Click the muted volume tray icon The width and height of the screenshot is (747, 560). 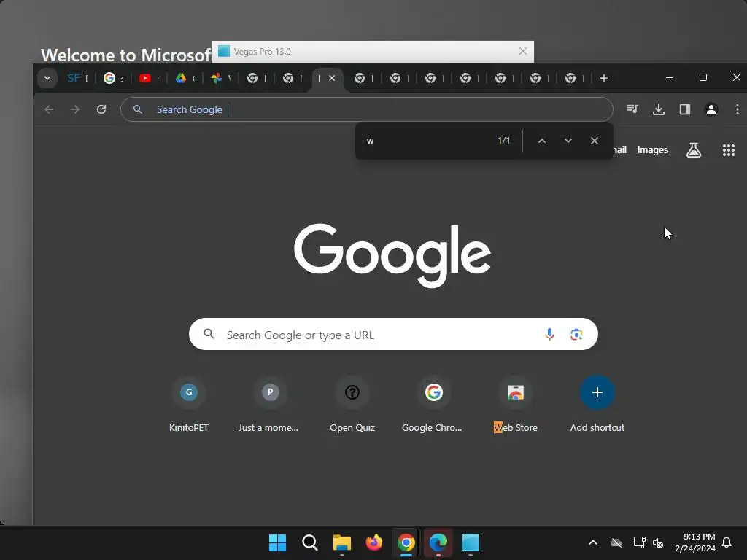659,542
